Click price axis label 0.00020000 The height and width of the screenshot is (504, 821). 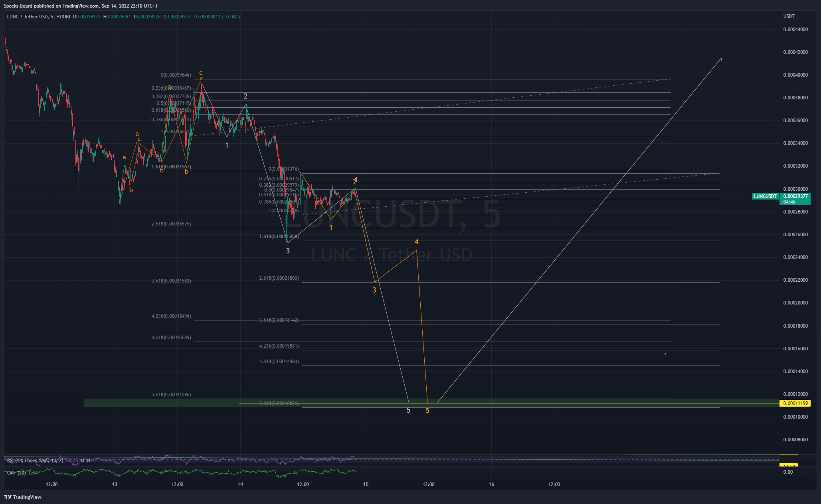795,303
